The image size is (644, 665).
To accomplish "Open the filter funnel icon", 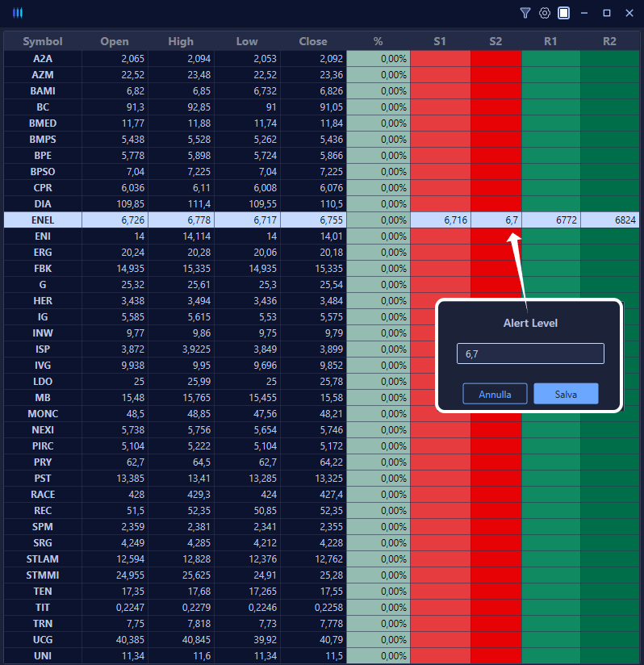I will point(525,13).
